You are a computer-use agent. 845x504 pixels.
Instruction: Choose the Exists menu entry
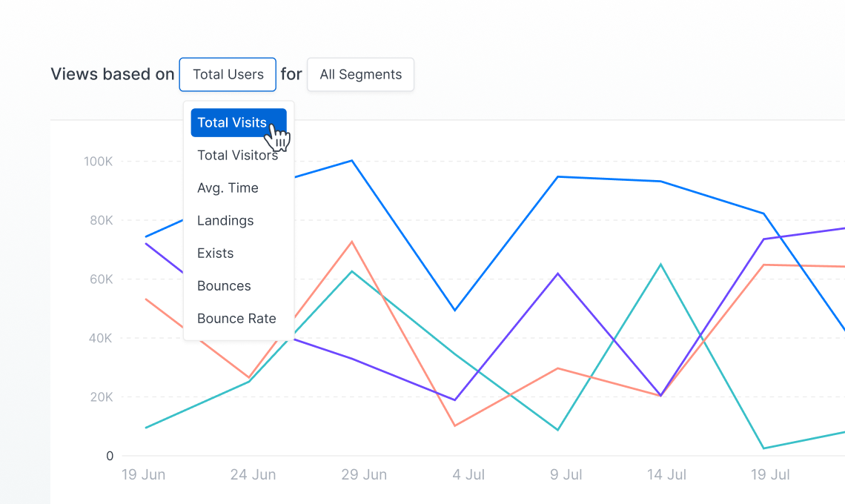(216, 253)
